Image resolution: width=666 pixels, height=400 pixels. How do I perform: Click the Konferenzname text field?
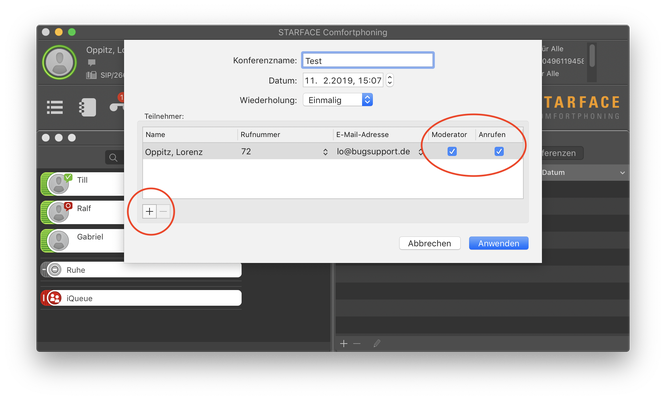tap(367, 60)
